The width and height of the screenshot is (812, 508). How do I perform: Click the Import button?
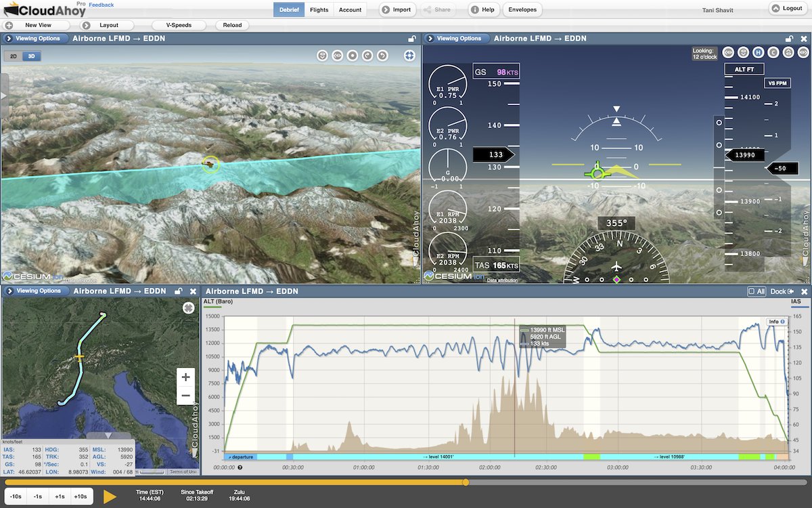click(x=397, y=9)
